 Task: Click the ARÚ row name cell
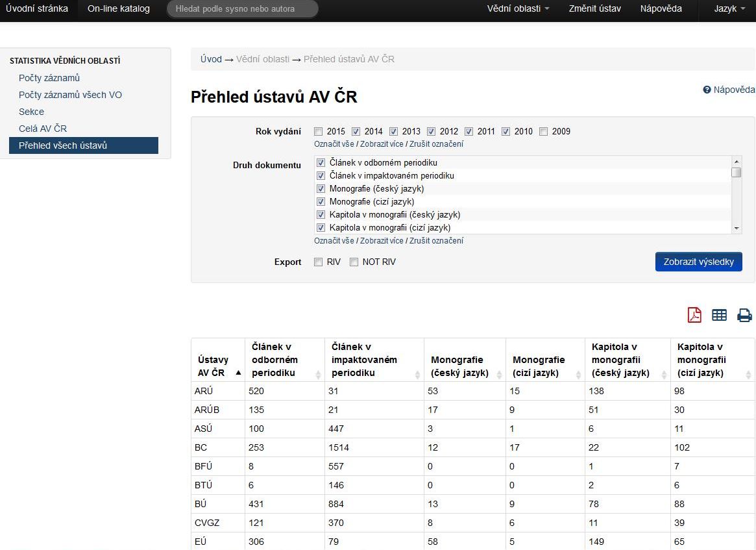(218, 392)
